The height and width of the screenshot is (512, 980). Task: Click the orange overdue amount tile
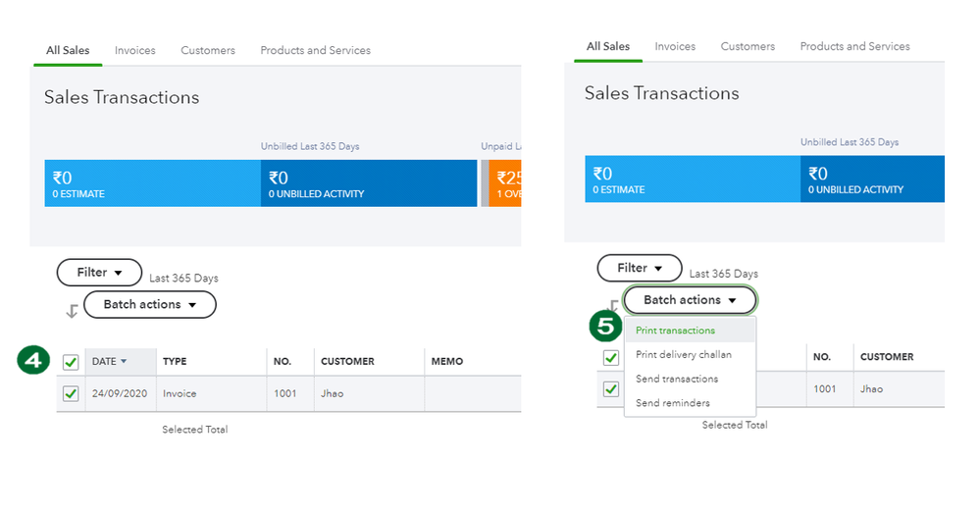tap(505, 183)
